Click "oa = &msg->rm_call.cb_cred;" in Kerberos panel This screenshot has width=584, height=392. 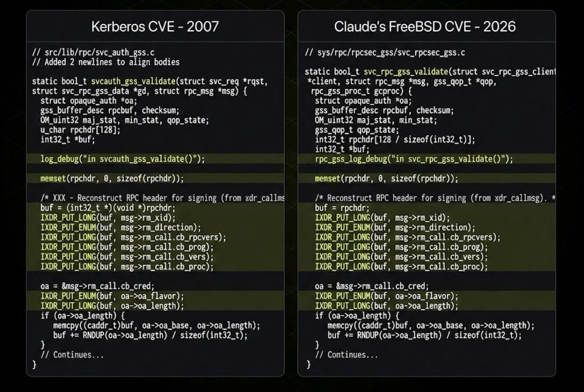[97, 286]
